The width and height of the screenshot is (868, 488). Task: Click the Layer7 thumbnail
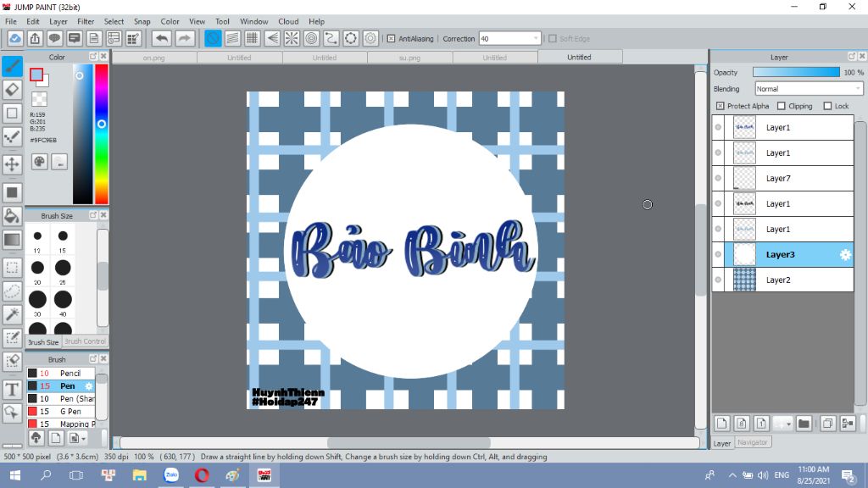coord(744,178)
